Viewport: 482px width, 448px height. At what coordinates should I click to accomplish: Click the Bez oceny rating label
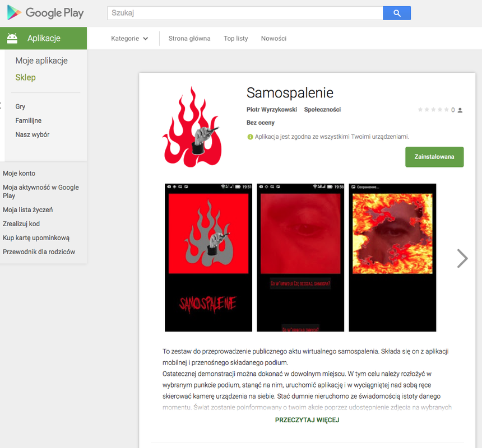click(261, 123)
